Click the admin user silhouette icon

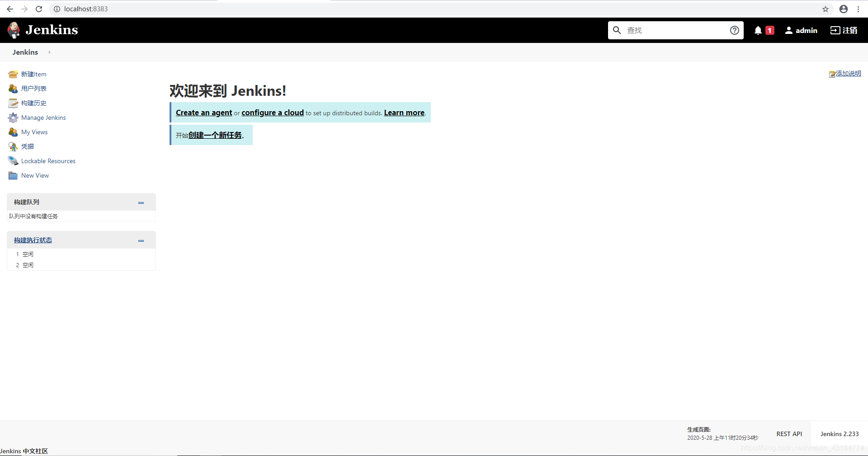coord(789,30)
